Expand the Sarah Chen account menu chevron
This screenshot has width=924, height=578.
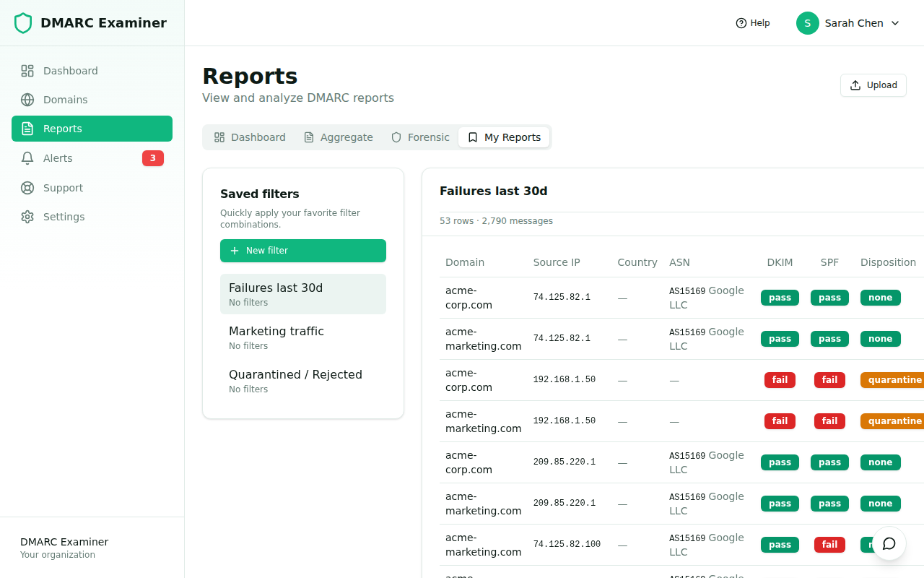[x=895, y=23]
